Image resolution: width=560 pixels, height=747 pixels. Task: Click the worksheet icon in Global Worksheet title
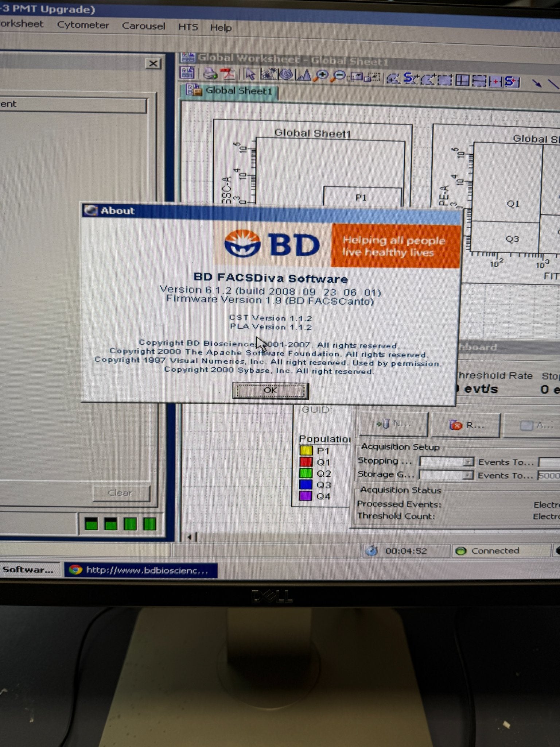pos(188,57)
